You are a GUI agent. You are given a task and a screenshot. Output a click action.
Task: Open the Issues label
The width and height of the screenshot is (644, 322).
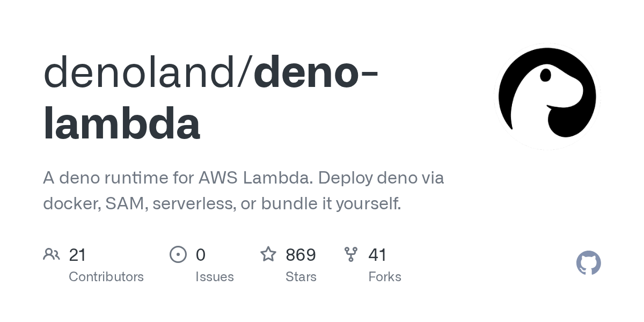pos(215,277)
